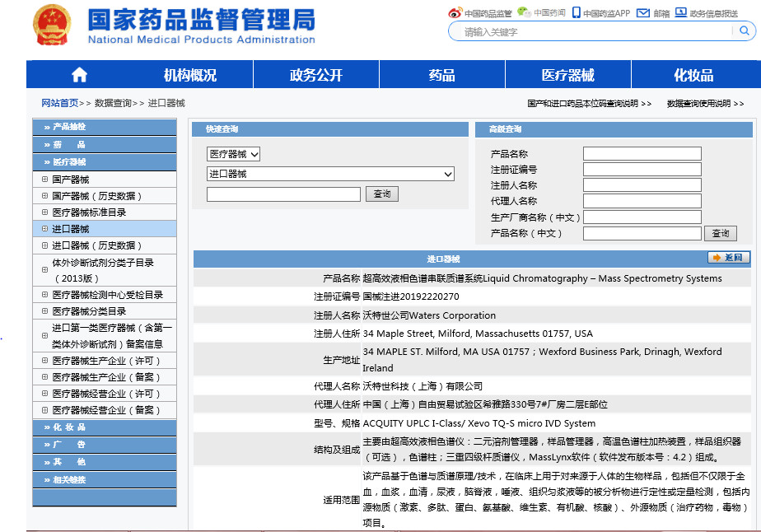Image resolution: width=761 pixels, height=532 pixels.
Task: Click the 政务信息报送 monitor icon
Action: tap(680, 13)
